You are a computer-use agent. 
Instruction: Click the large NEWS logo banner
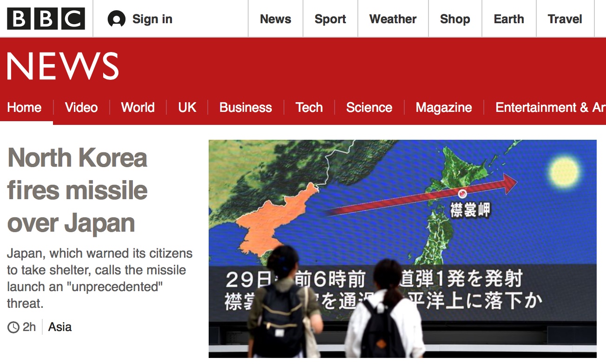(63, 66)
